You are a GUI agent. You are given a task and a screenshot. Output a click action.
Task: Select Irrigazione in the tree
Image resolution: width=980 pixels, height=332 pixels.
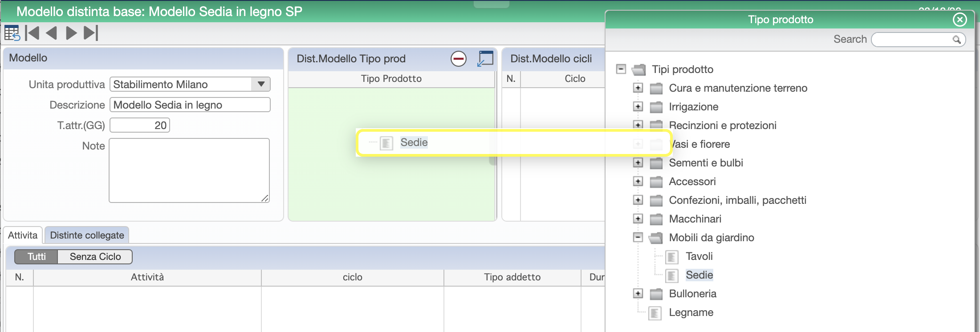[x=693, y=107]
